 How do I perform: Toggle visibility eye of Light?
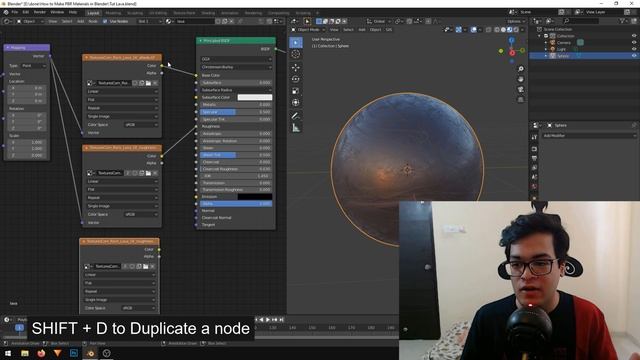click(634, 49)
